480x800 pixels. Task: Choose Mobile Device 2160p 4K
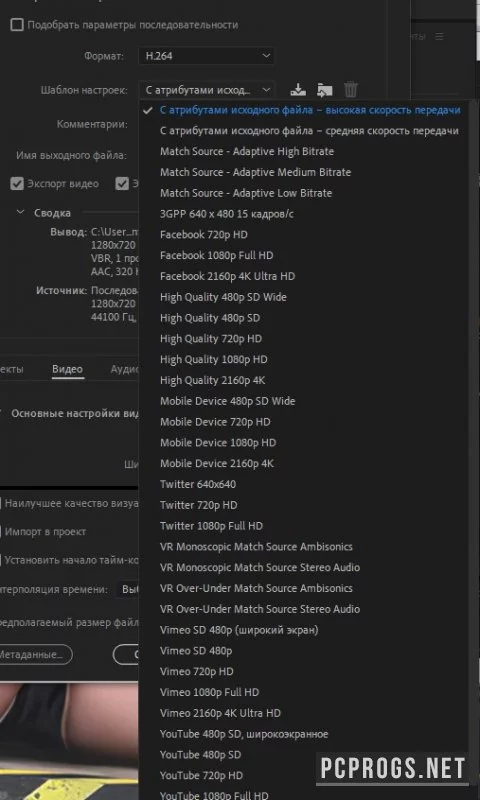coord(217,463)
